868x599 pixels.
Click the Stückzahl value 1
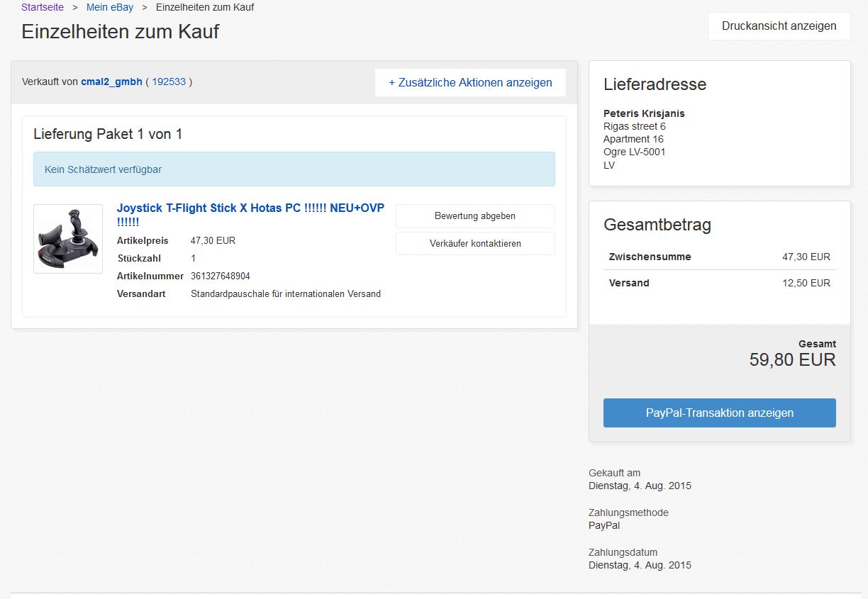tap(194, 258)
